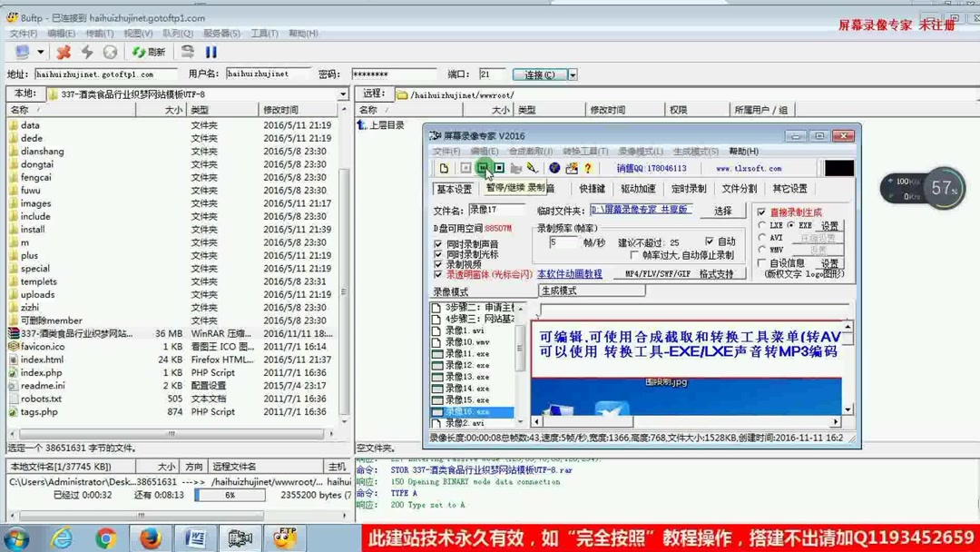
Task: Click the globe icon in recorder toolbar
Action: coord(555,168)
